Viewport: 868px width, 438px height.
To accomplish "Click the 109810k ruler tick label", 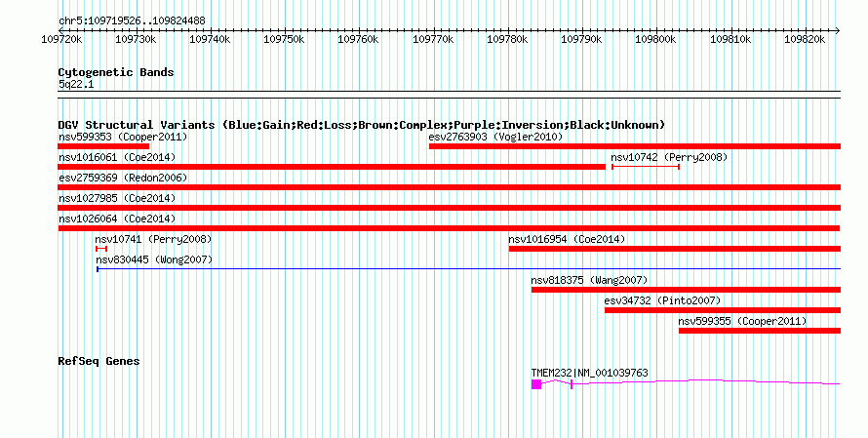I will click(731, 40).
